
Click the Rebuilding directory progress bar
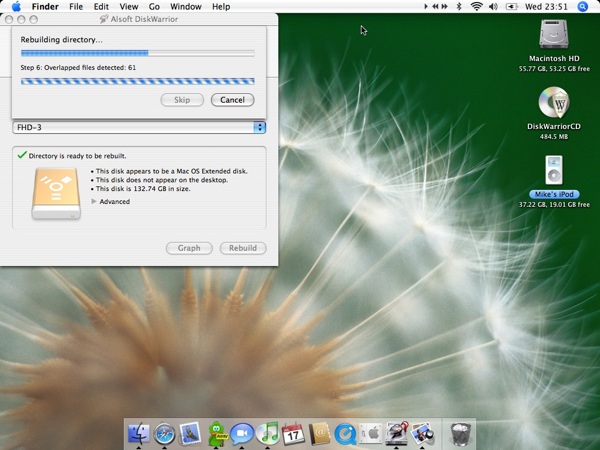(137, 52)
